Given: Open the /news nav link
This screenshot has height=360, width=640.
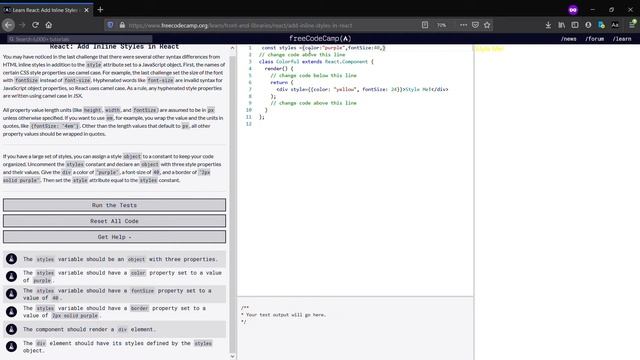Looking at the screenshot, I should point(569,39).
